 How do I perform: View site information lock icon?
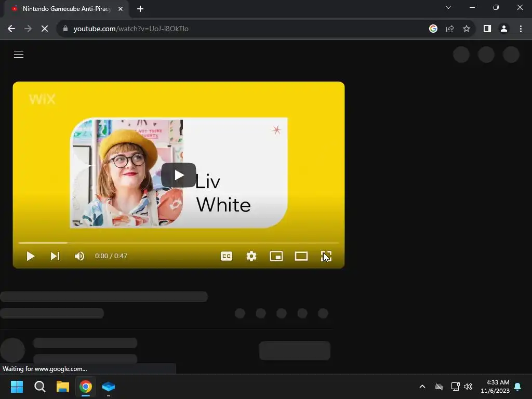65,29
